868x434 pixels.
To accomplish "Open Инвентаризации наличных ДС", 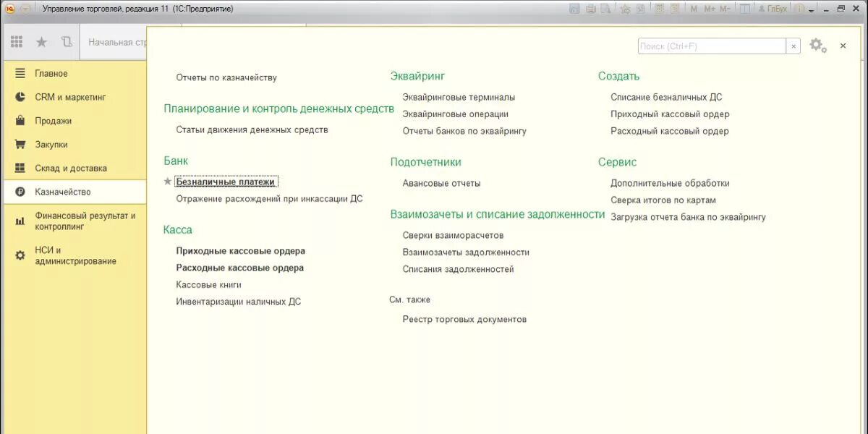I will click(238, 302).
